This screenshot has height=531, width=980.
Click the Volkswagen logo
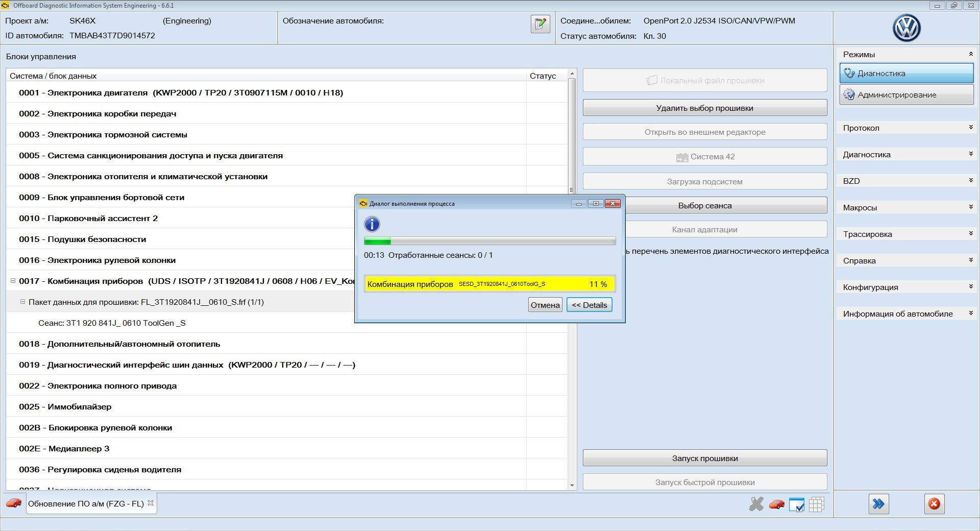tap(906, 28)
